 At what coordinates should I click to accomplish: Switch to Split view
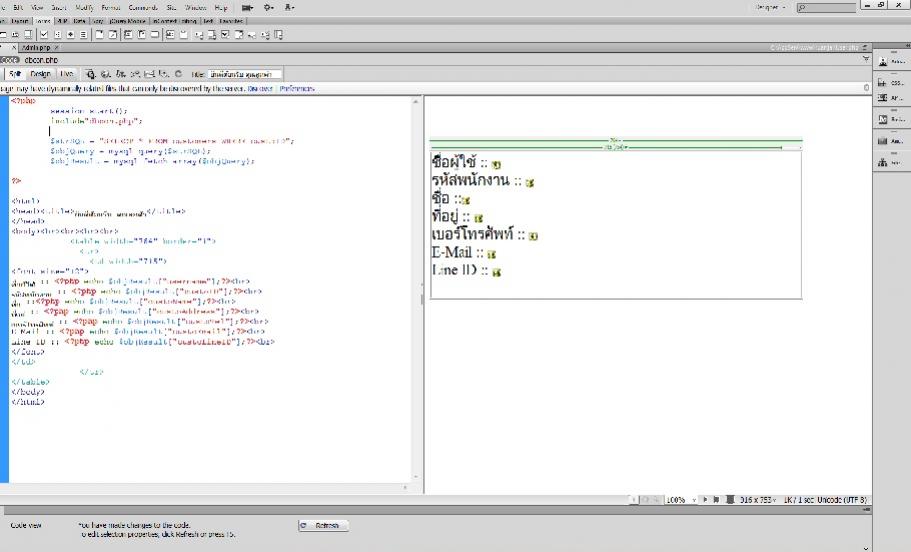[x=15, y=74]
